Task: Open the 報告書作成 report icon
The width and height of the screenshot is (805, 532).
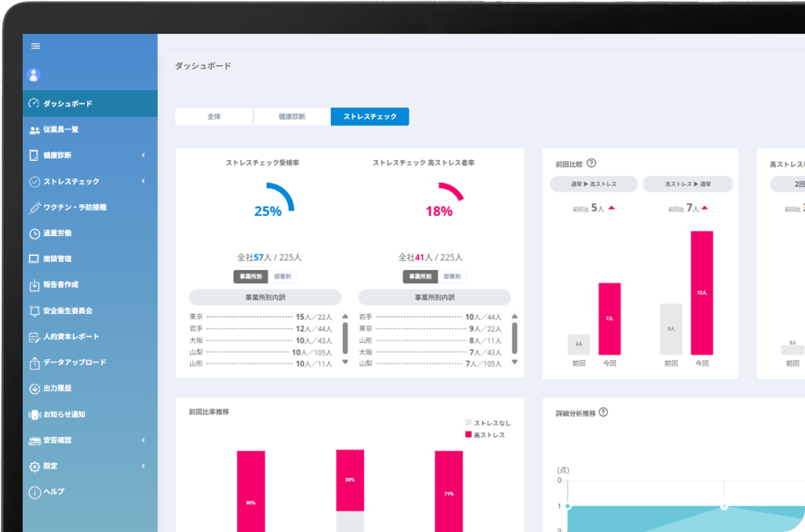Action: [35, 285]
